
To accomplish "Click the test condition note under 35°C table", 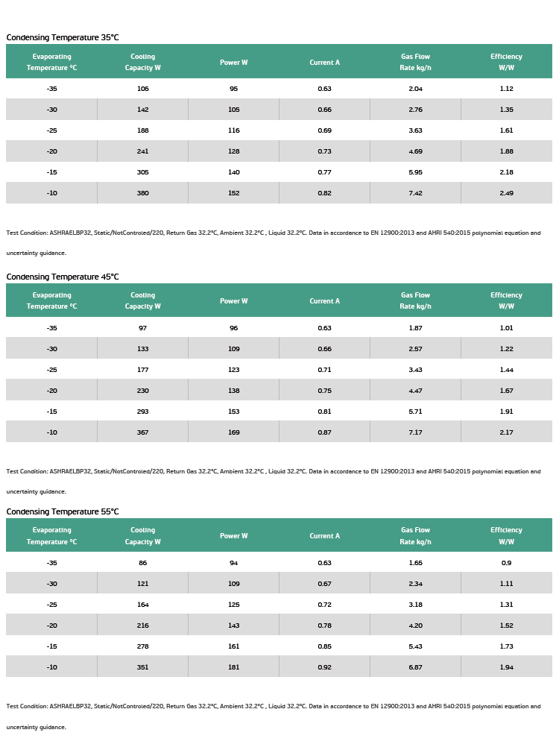I will [x=274, y=242].
